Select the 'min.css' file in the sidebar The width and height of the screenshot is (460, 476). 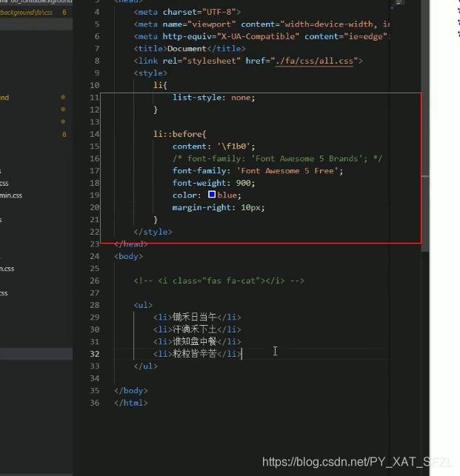tap(11, 195)
